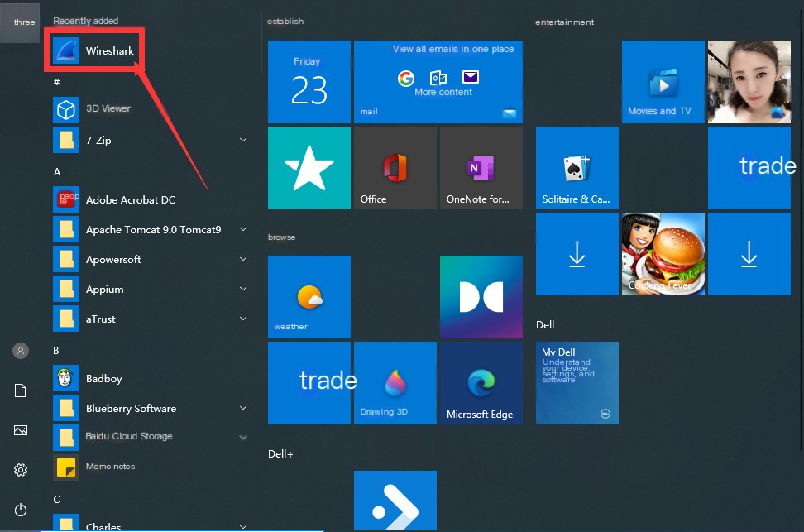Launch the Office tile
This screenshot has width=804, height=532.
point(395,168)
